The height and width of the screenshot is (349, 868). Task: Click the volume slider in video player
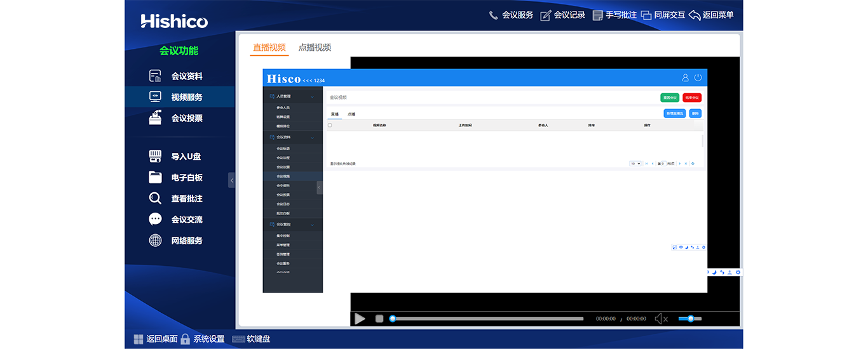point(690,319)
